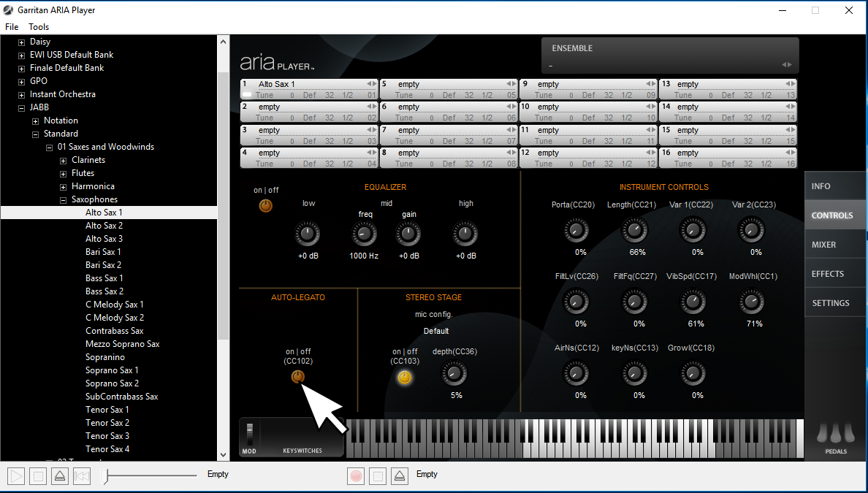This screenshot has height=493, width=868.
Task: Toggle Stereo Stage on/off (CC103)
Action: 404,378
